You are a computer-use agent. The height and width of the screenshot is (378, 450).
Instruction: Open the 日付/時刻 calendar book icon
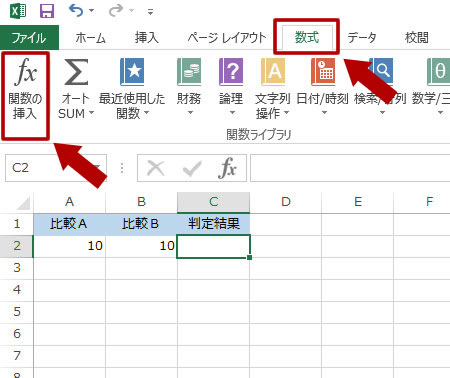(323, 71)
